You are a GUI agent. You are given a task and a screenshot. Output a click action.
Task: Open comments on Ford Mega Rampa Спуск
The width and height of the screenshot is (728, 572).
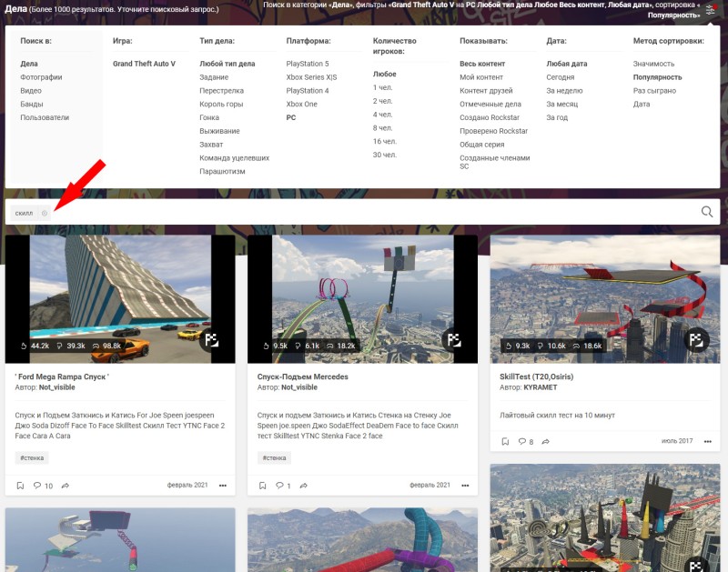43,486
